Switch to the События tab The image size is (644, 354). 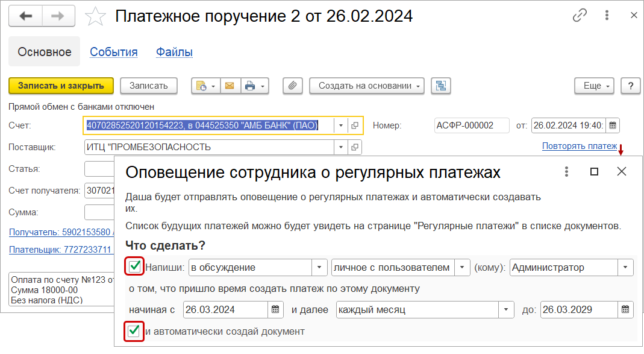click(x=114, y=52)
